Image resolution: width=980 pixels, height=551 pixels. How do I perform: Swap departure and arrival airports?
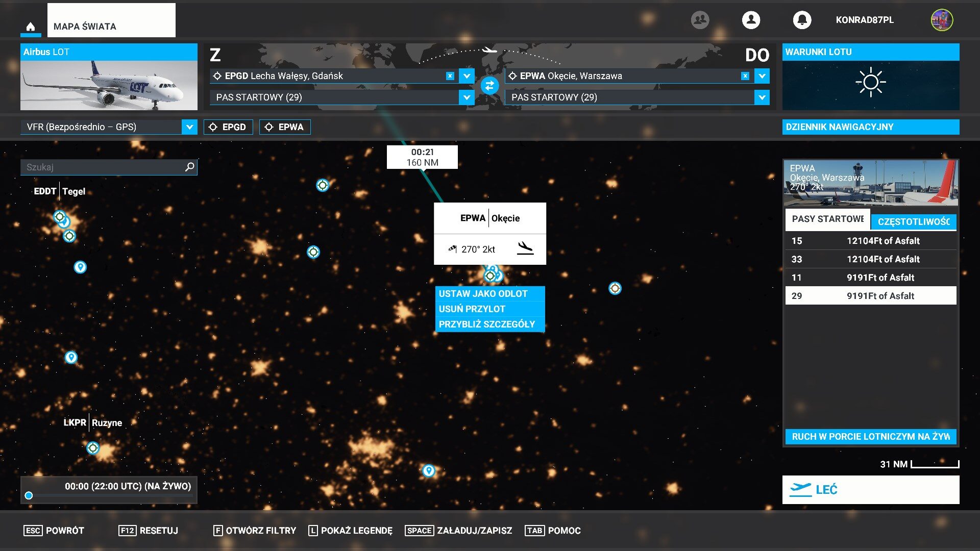(x=489, y=86)
